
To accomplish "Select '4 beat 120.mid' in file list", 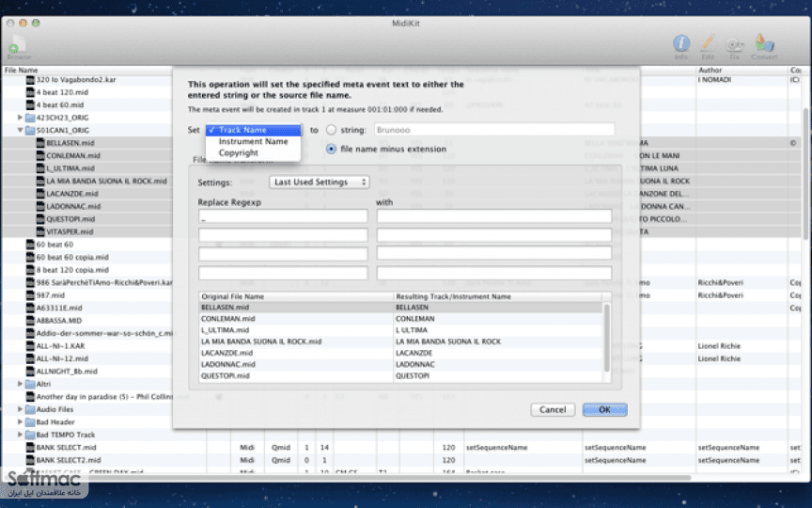I will point(62,92).
